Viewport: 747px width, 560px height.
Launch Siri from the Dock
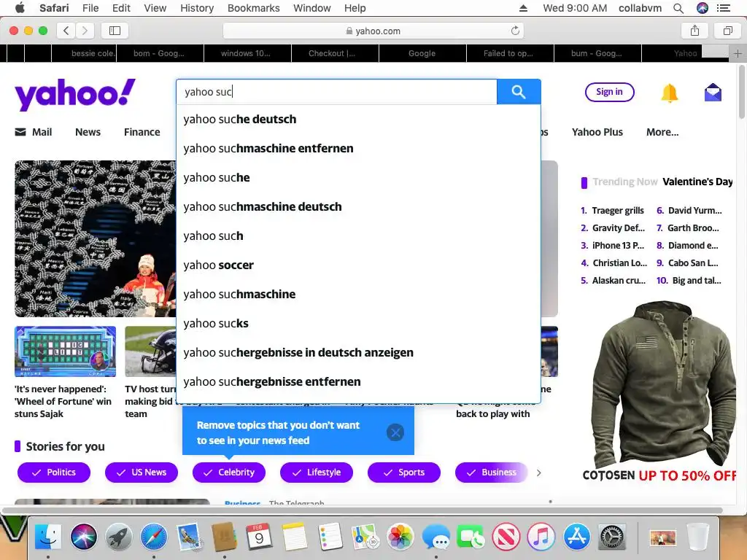pyautogui.click(x=83, y=537)
